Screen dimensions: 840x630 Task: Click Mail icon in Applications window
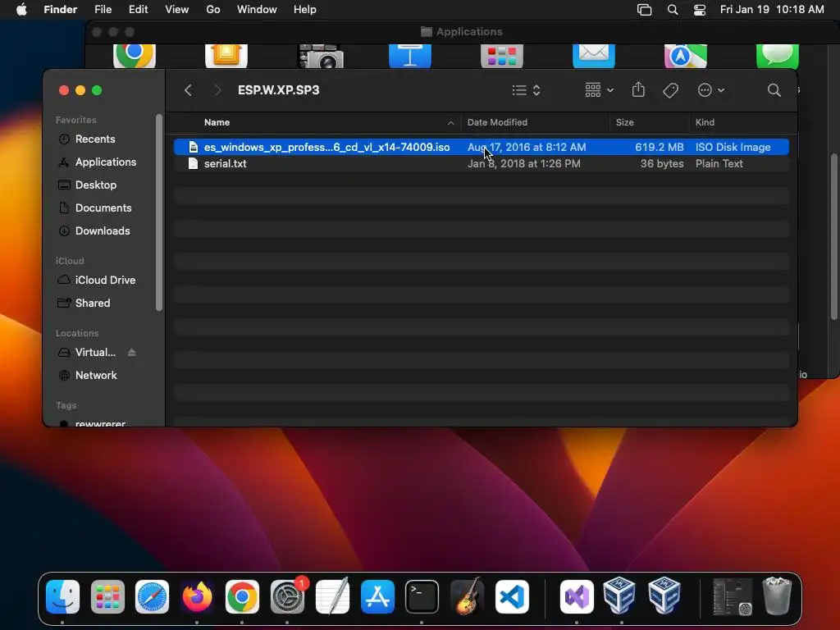point(594,56)
